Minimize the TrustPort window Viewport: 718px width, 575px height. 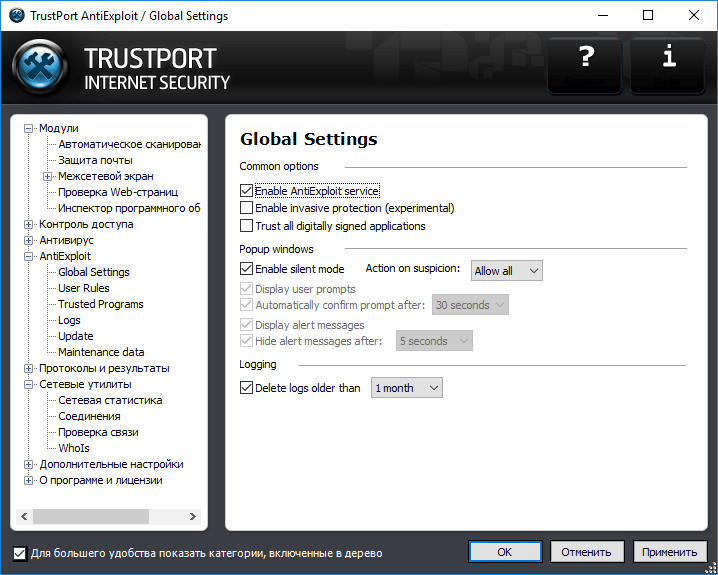pos(603,16)
